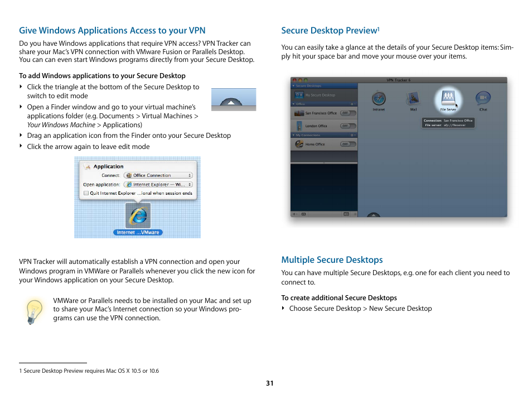Click the plus add button in VPN Tracker
Image resolution: width=532 pixels, height=404 pixels.
tap(294, 214)
